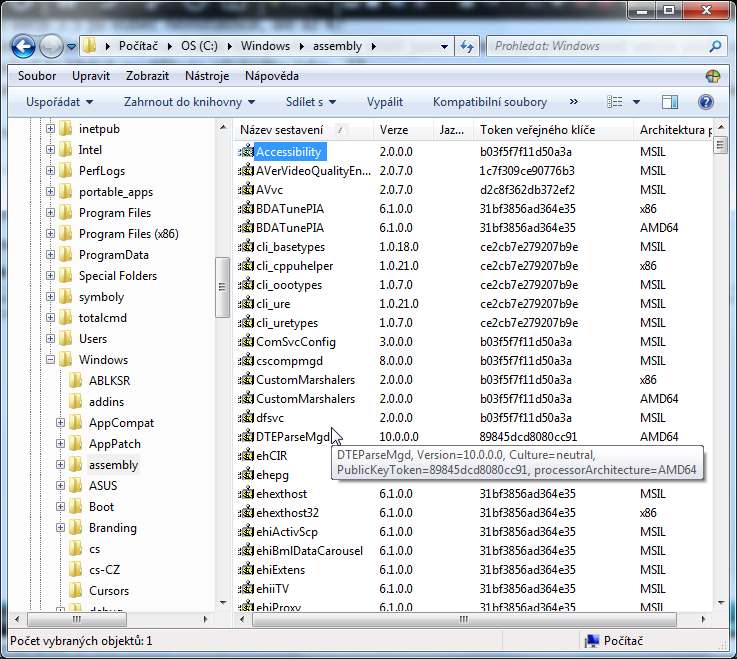Select the cli_uretypes assembly name
This screenshot has height=659, width=737.
click(x=287, y=323)
